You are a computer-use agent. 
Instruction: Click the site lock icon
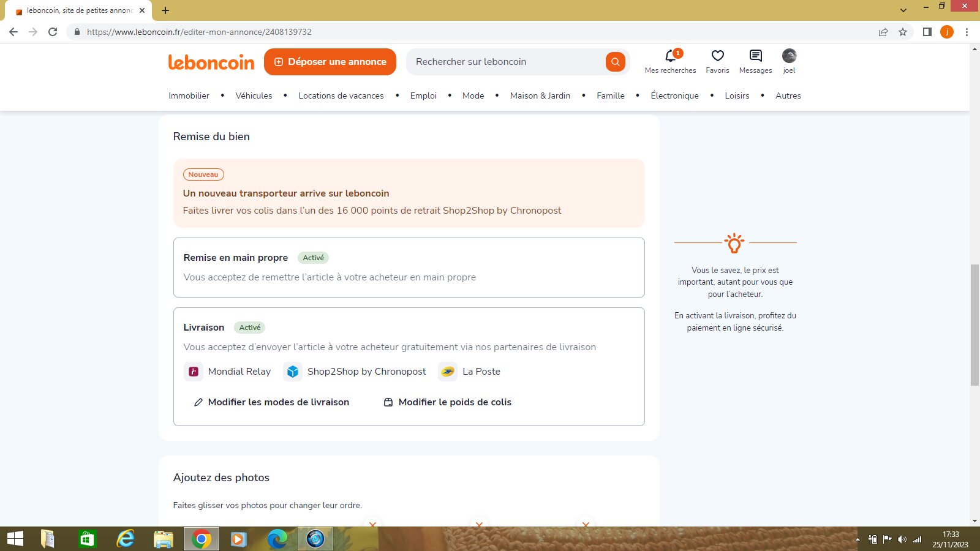pos(77,32)
